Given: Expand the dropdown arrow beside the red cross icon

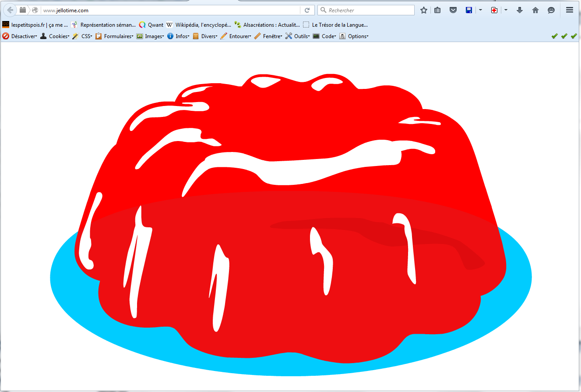Looking at the screenshot, I should [x=506, y=10].
